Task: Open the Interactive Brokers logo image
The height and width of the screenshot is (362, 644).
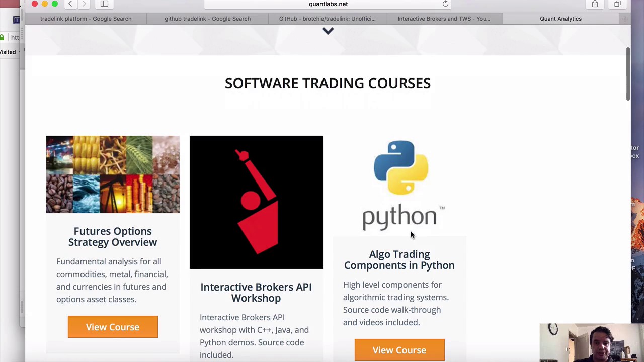Action: coord(256,202)
